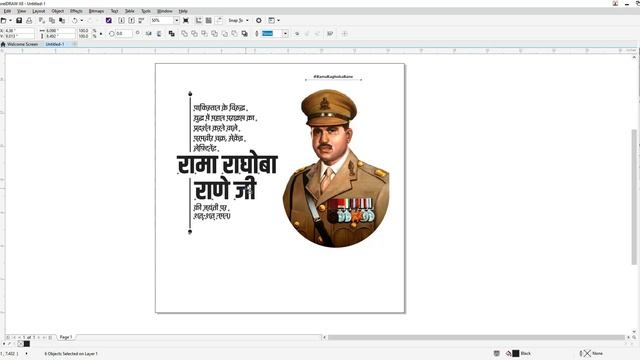The image size is (640, 360).
Task: Click the Quick customize plus icon
Action: pyautogui.click(x=344, y=33)
